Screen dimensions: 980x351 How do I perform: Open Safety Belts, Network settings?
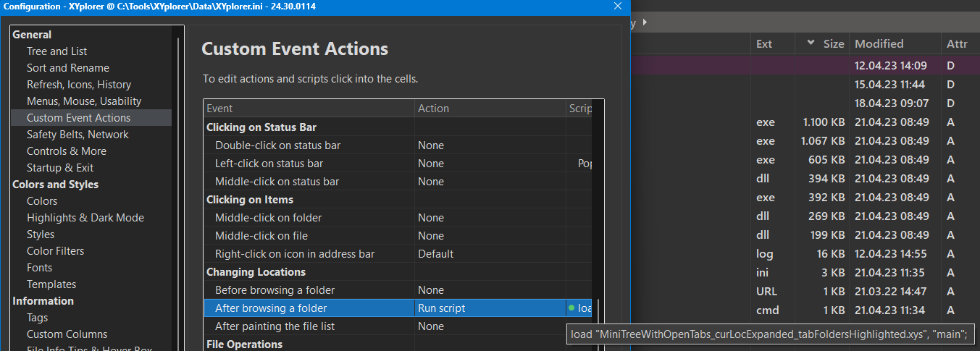pyautogui.click(x=78, y=135)
